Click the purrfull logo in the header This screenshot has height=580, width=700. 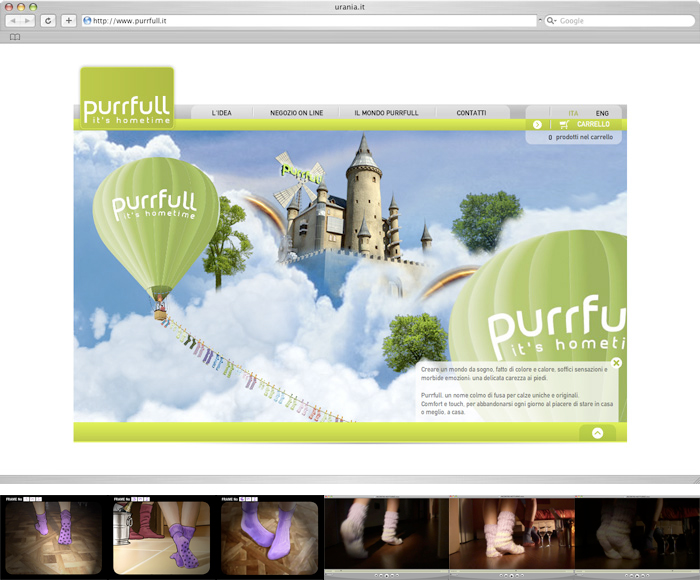click(x=127, y=98)
